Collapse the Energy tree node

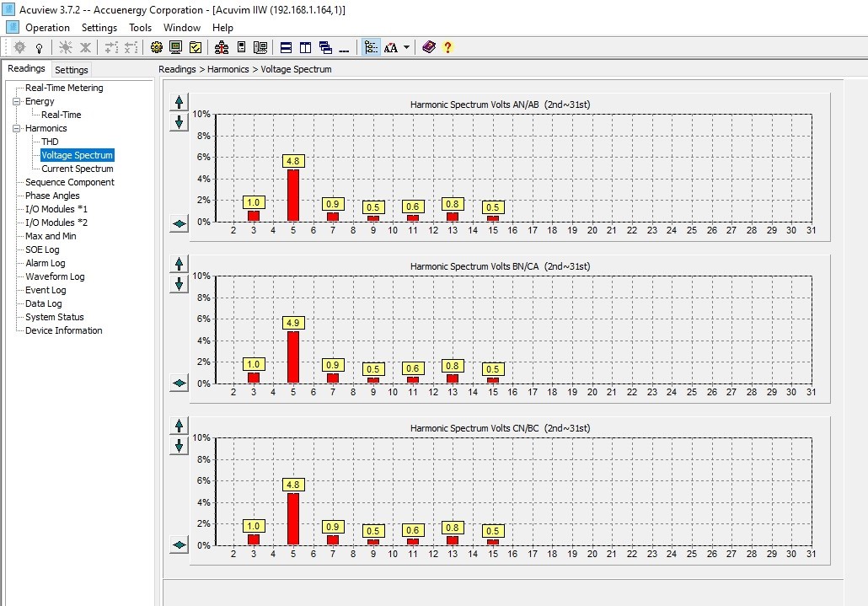coord(17,101)
